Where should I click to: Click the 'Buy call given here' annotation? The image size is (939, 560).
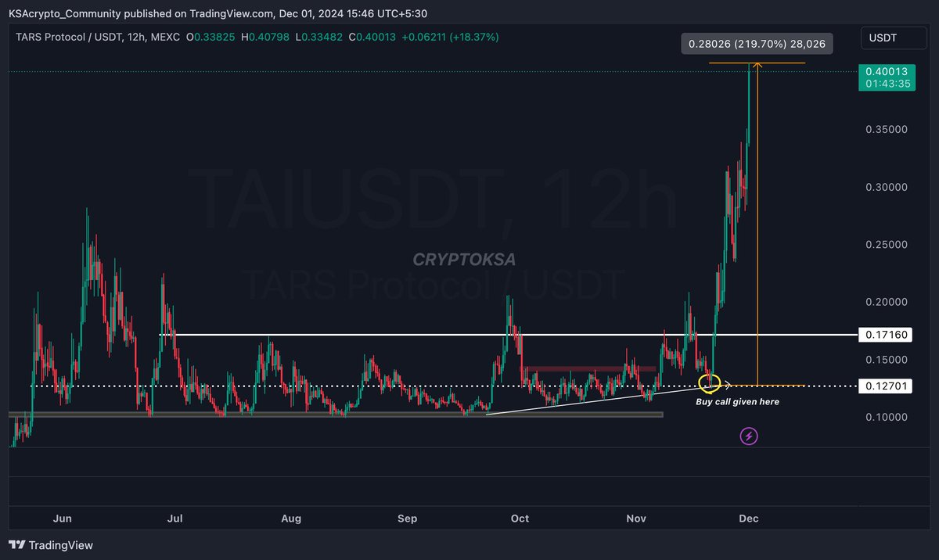coord(737,401)
